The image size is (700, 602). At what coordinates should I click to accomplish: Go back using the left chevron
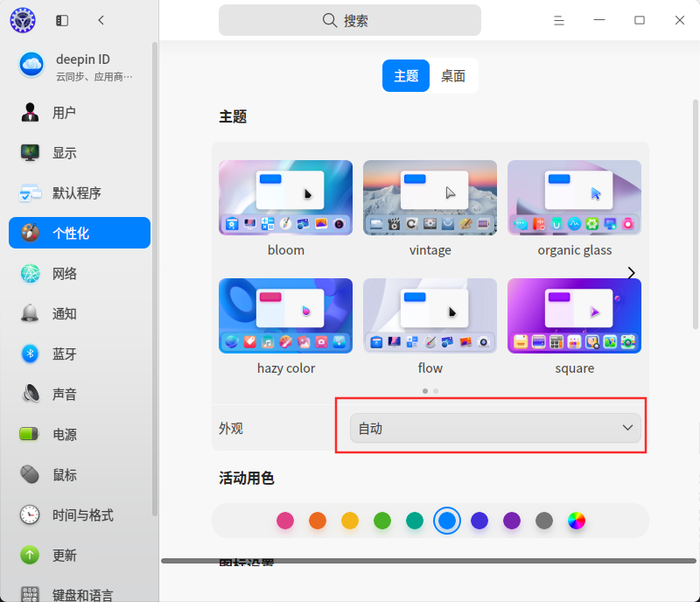click(x=101, y=20)
